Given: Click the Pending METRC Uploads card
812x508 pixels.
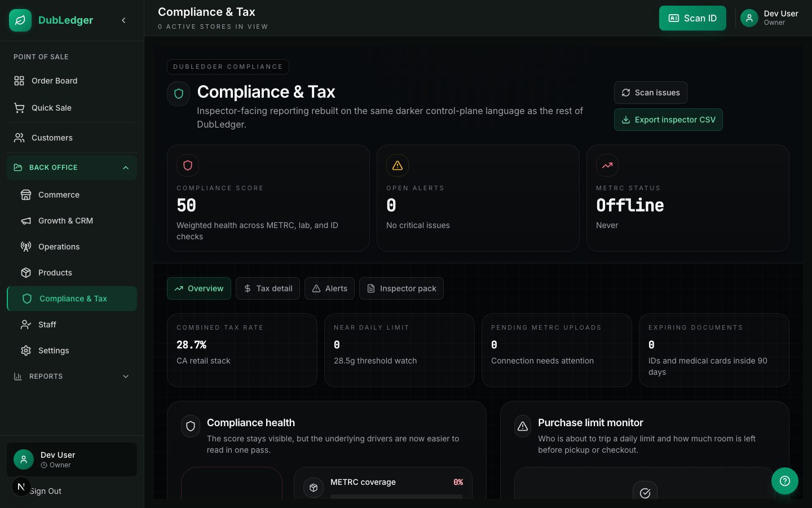Looking at the screenshot, I should 557,350.
